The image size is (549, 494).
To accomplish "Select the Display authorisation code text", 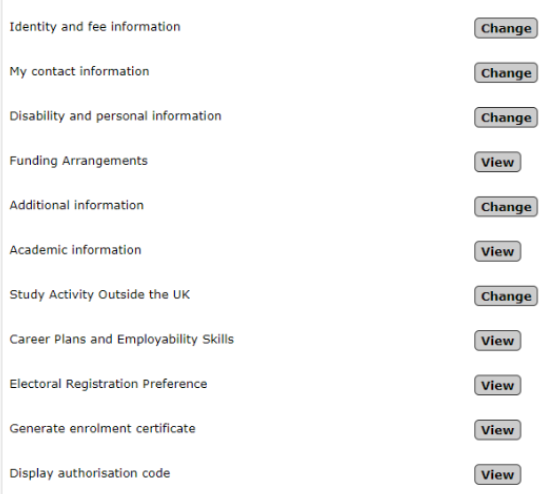I will pyautogui.click(x=90, y=473).
